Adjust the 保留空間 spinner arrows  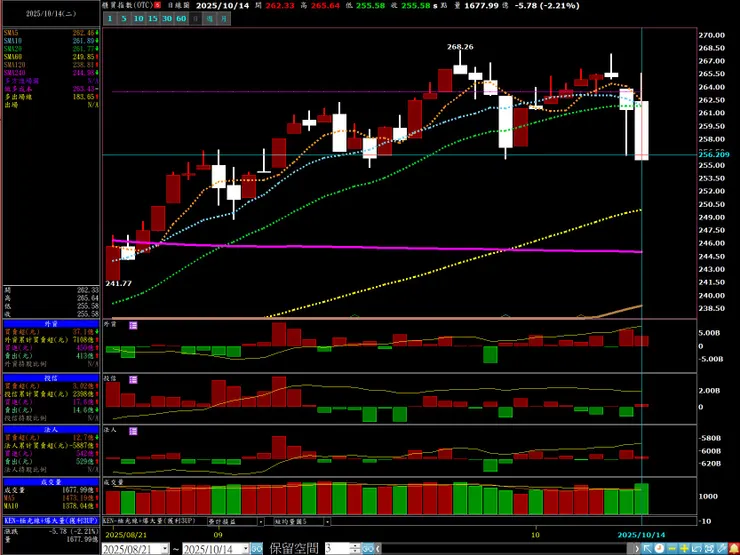tap(355, 548)
